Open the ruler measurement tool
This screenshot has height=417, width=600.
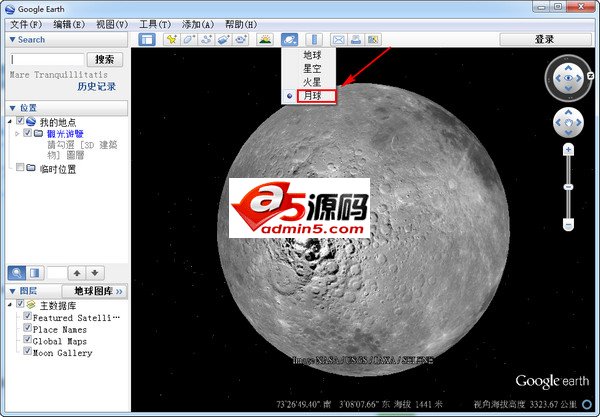tap(314, 40)
